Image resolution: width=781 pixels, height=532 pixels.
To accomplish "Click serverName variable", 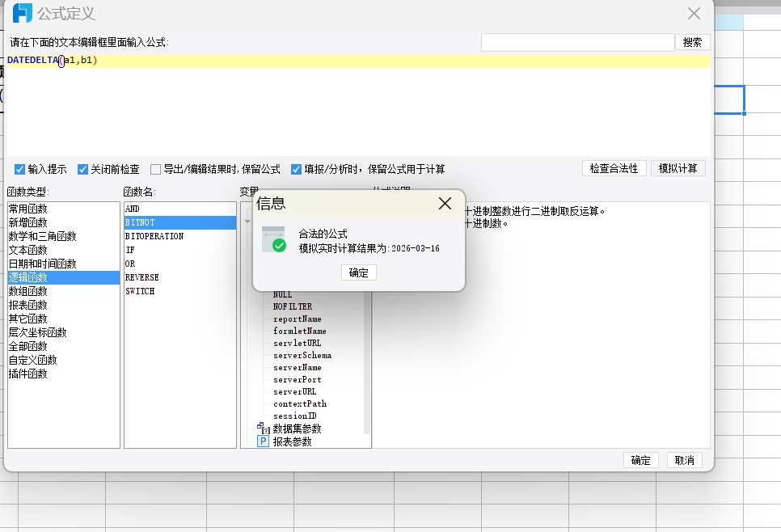I will [x=298, y=367].
